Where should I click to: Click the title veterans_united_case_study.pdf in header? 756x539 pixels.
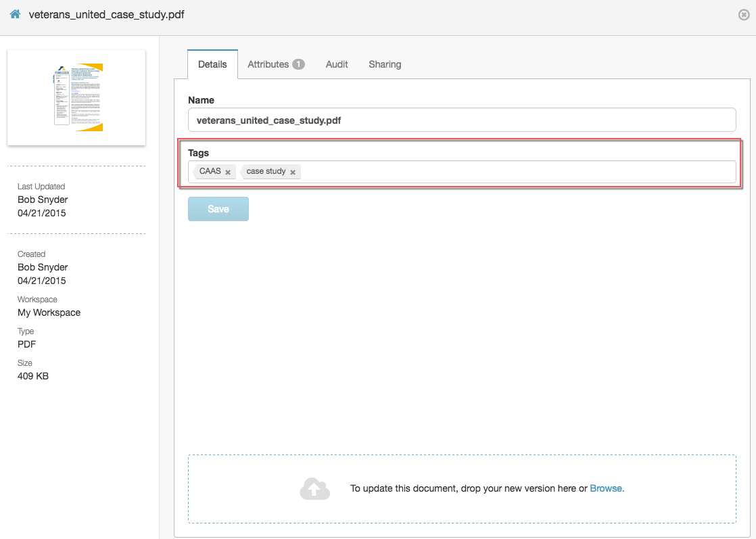pos(107,14)
